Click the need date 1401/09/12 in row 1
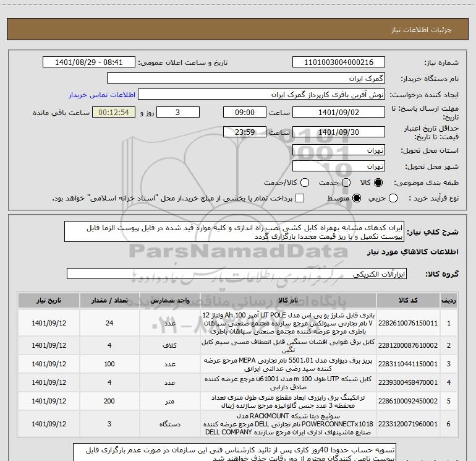 [49, 323]
